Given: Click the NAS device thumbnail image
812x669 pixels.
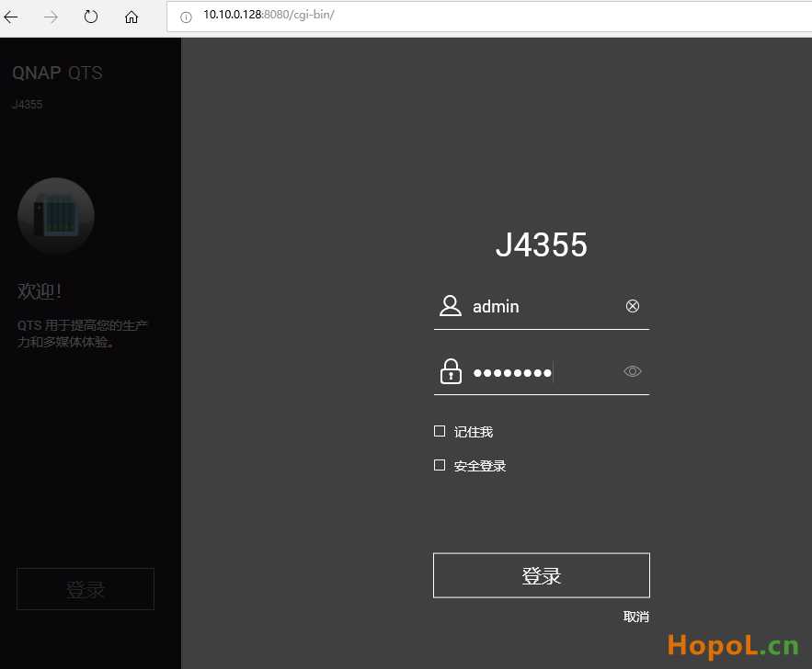Looking at the screenshot, I should (x=56, y=216).
